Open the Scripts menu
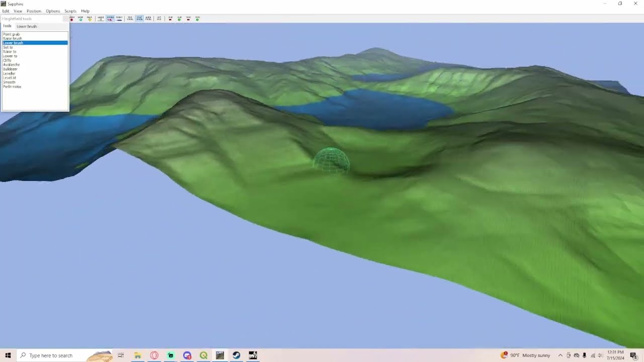This screenshot has height=362, width=644. [x=70, y=11]
